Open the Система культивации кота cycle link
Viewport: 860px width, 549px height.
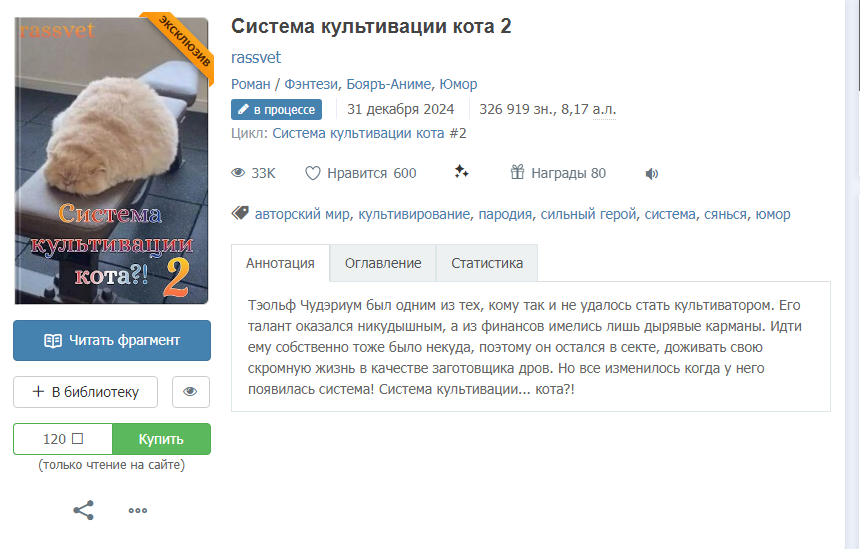pos(358,133)
